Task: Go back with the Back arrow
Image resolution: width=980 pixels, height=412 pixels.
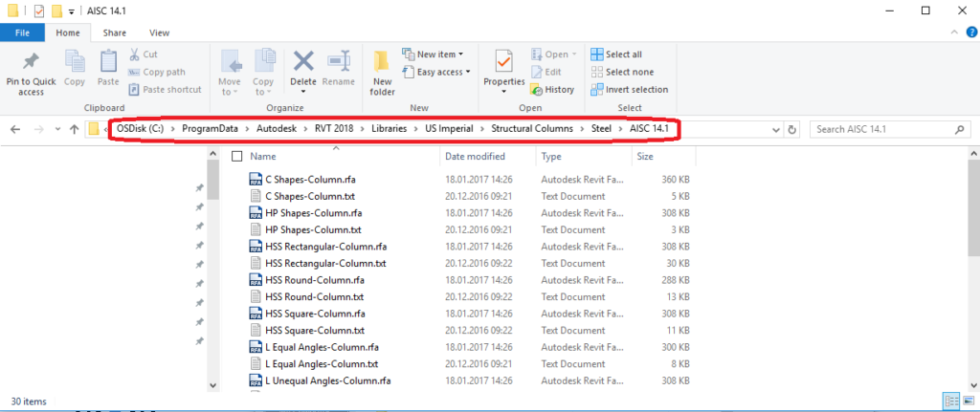Action: (15, 129)
